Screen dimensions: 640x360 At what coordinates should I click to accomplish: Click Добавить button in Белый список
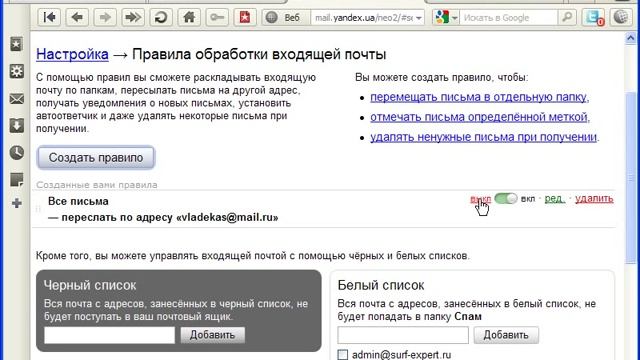pyautogui.click(x=506, y=335)
